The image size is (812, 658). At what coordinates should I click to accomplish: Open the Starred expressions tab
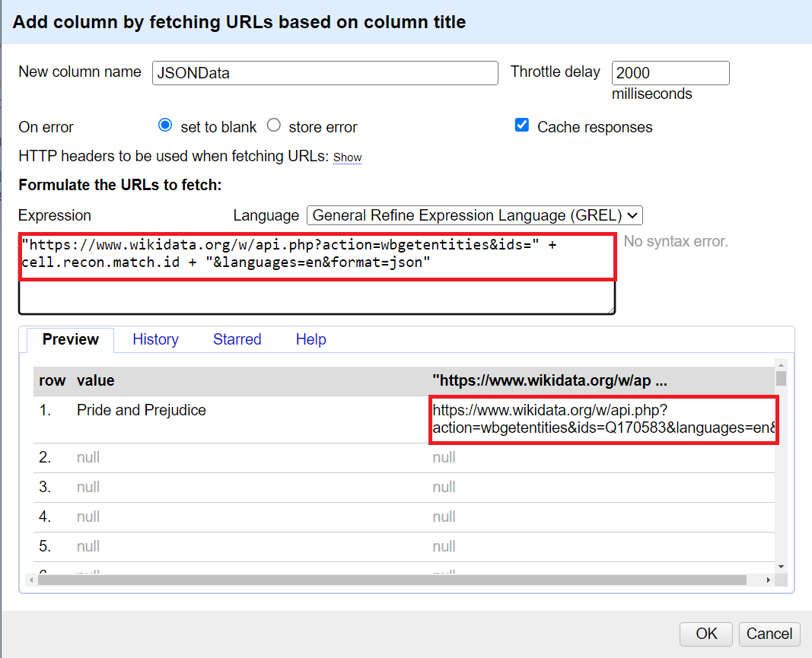(x=237, y=340)
